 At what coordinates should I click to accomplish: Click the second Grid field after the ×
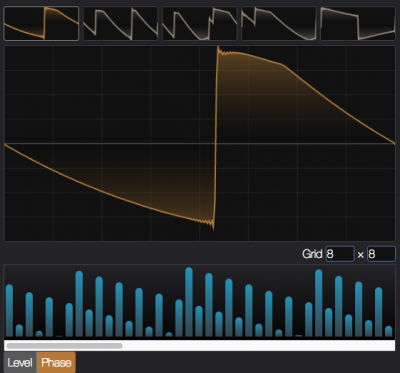click(x=381, y=254)
